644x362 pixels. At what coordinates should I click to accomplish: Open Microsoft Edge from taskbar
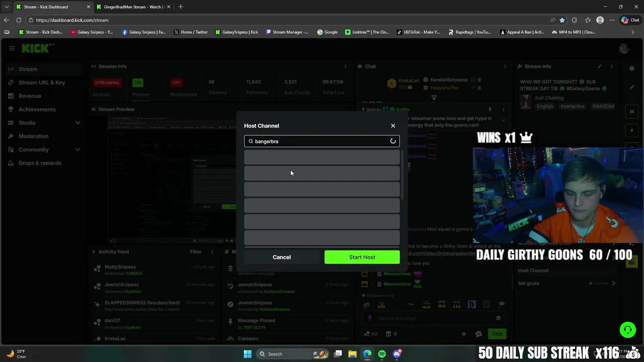[367, 354]
